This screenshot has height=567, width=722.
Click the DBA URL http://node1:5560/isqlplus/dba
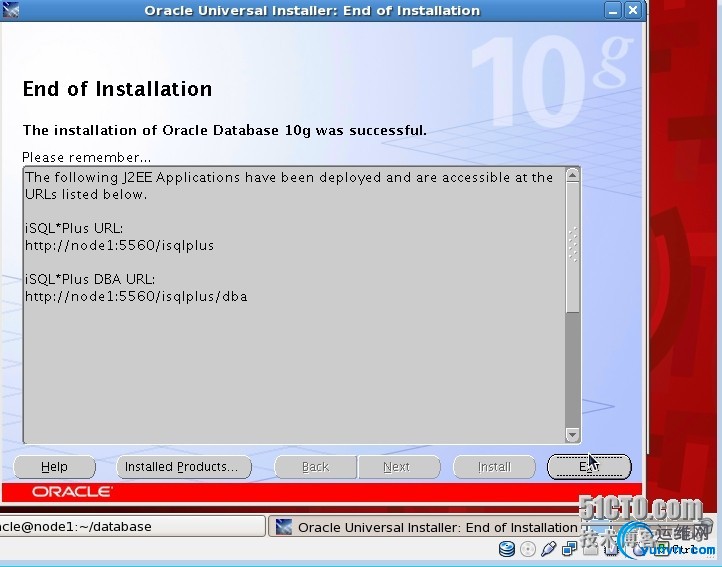pos(136,296)
